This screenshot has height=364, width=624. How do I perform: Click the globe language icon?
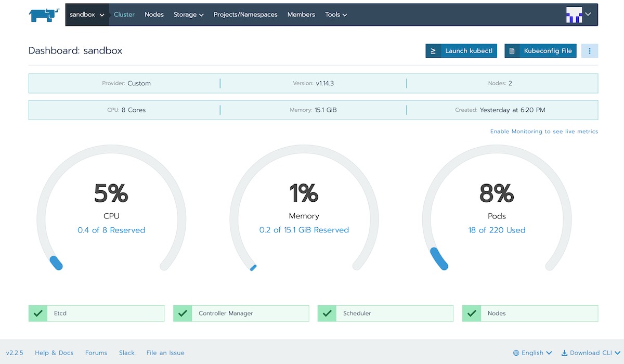(x=516, y=353)
